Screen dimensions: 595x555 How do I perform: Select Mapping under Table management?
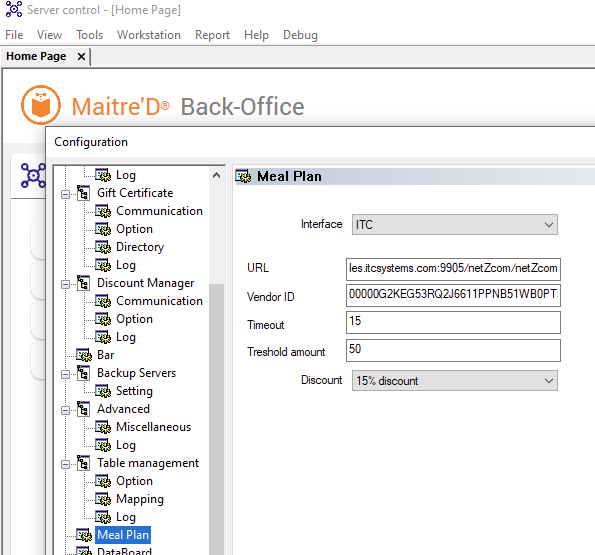140,499
